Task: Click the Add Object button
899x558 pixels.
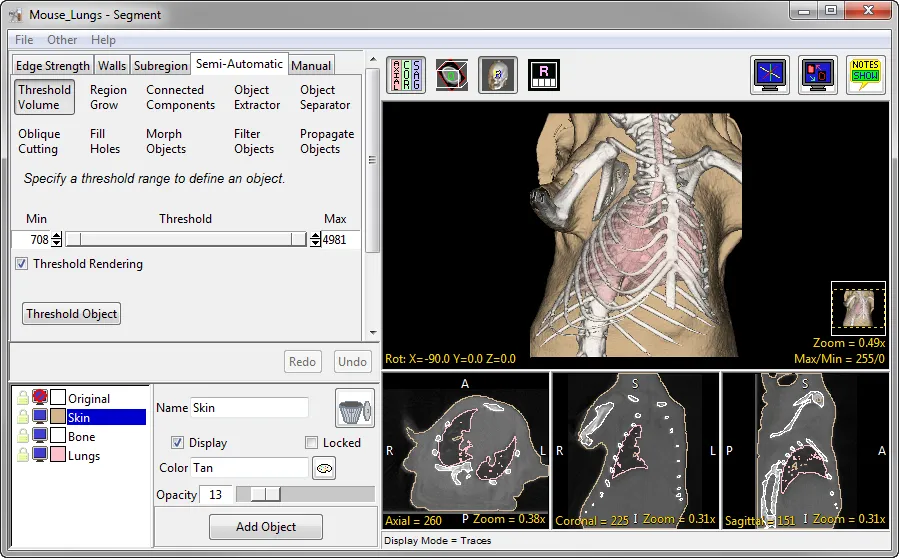Action: pyautogui.click(x=265, y=527)
